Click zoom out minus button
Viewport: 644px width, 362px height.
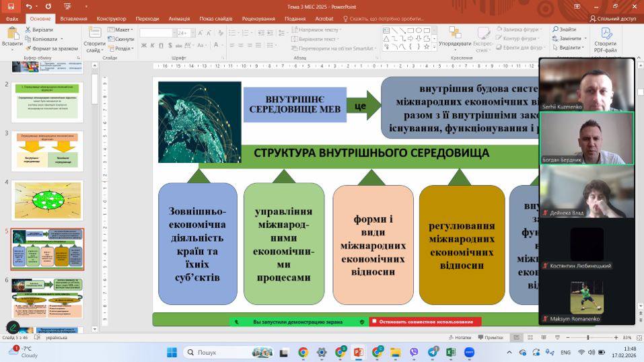[x=568, y=337]
